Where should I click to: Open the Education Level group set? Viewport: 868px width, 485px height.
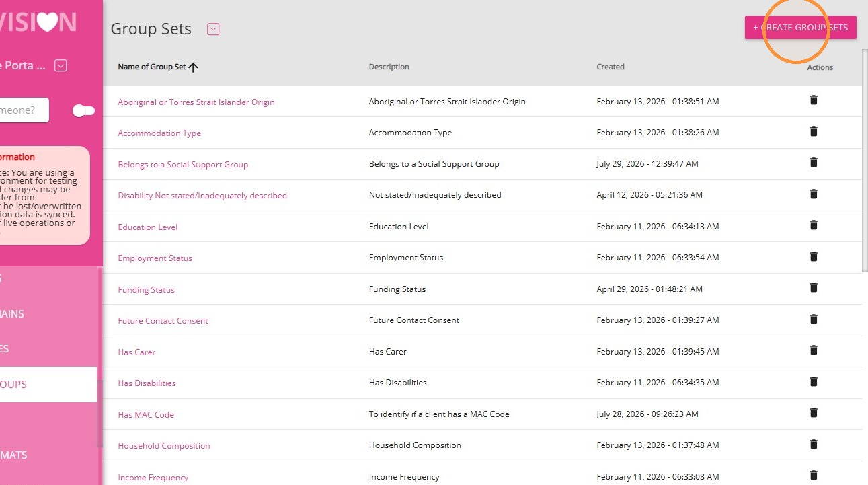[x=148, y=227]
